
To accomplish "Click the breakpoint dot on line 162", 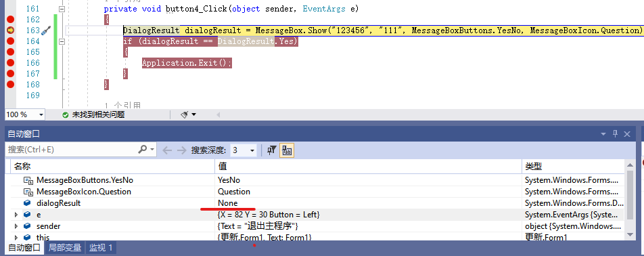I will [x=10, y=20].
